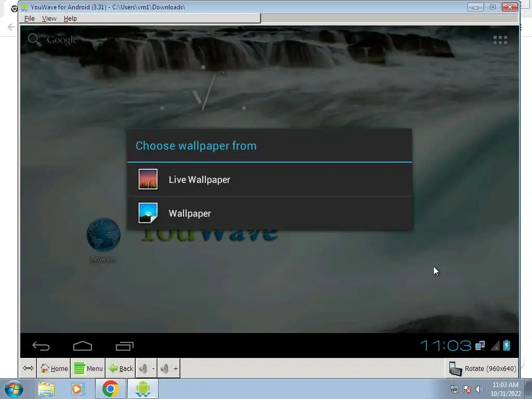
Task: Click Chrome's back arrow behind YouWave
Action: coord(11,27)
